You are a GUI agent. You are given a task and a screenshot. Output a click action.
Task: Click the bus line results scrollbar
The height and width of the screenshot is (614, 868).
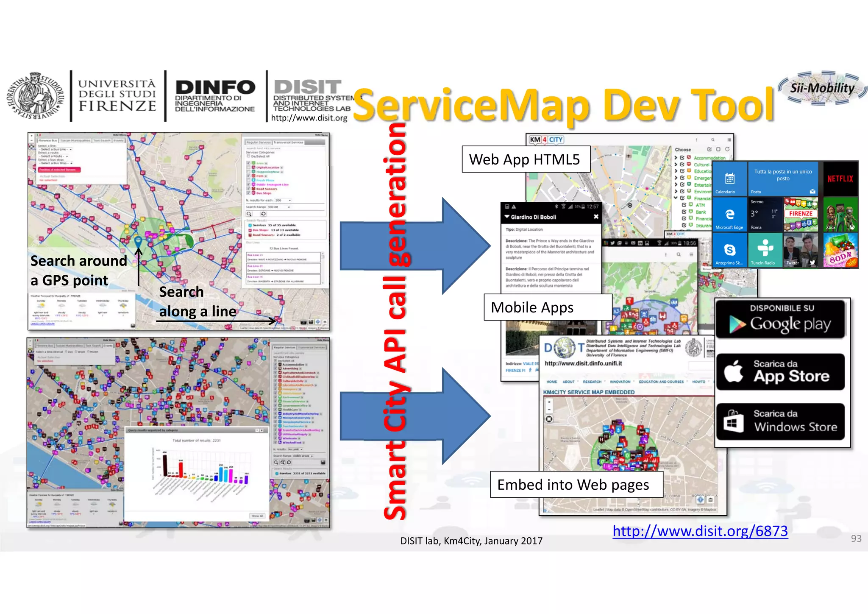click(323, 268)
